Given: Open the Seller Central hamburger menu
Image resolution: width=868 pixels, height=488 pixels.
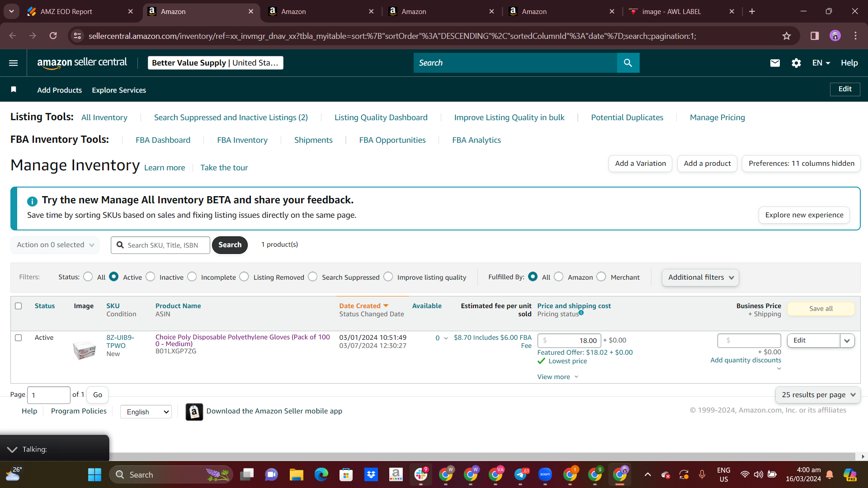Looking at the screenshot, I should [x=14, y=63].
